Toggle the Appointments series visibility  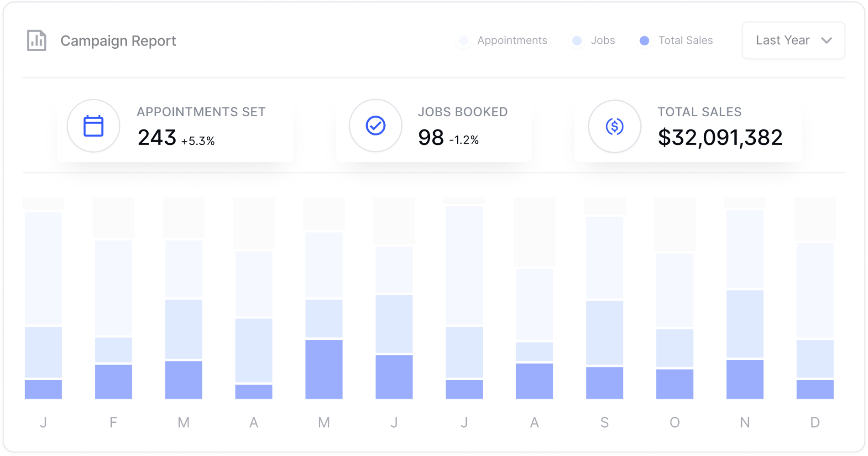coord(502,40)
